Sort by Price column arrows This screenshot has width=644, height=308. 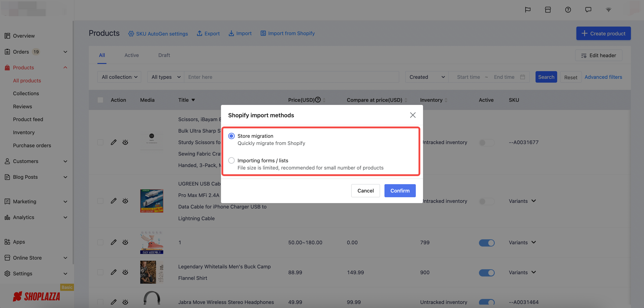[324, 100]
